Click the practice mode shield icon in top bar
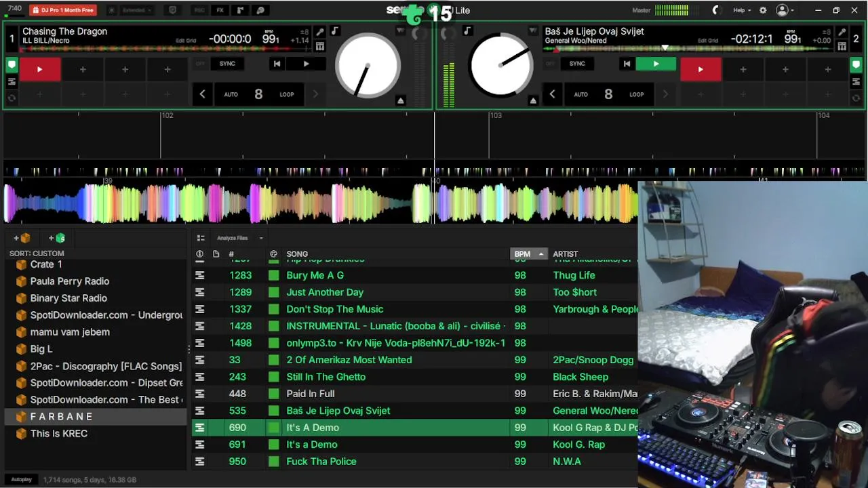868x488 pixels. tap(172, 10)
